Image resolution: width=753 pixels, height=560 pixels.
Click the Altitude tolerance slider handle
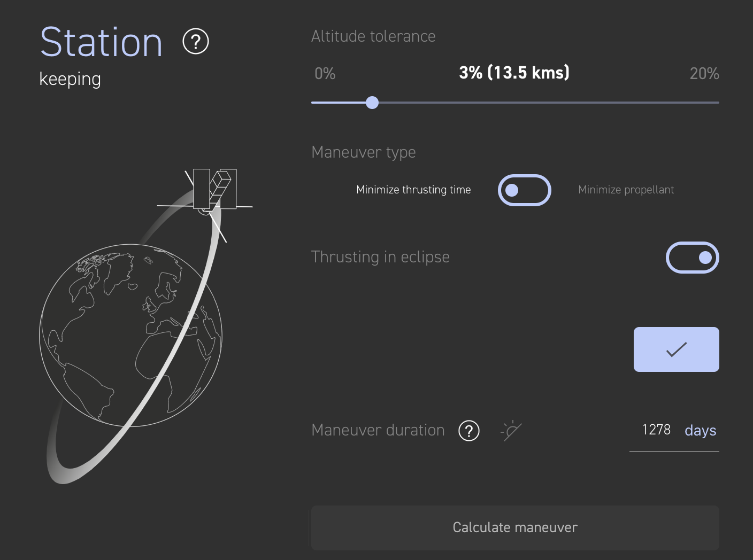[372, 103]
